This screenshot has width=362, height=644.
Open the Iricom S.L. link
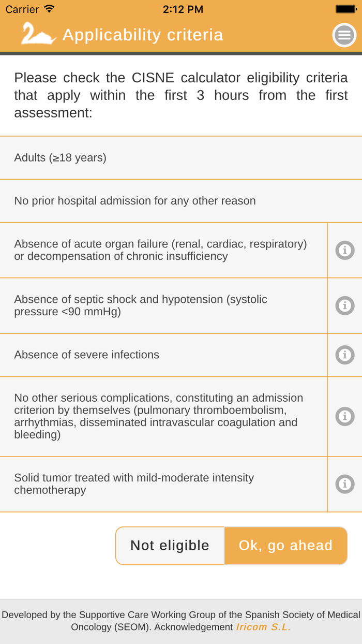(x=263, y=627)
